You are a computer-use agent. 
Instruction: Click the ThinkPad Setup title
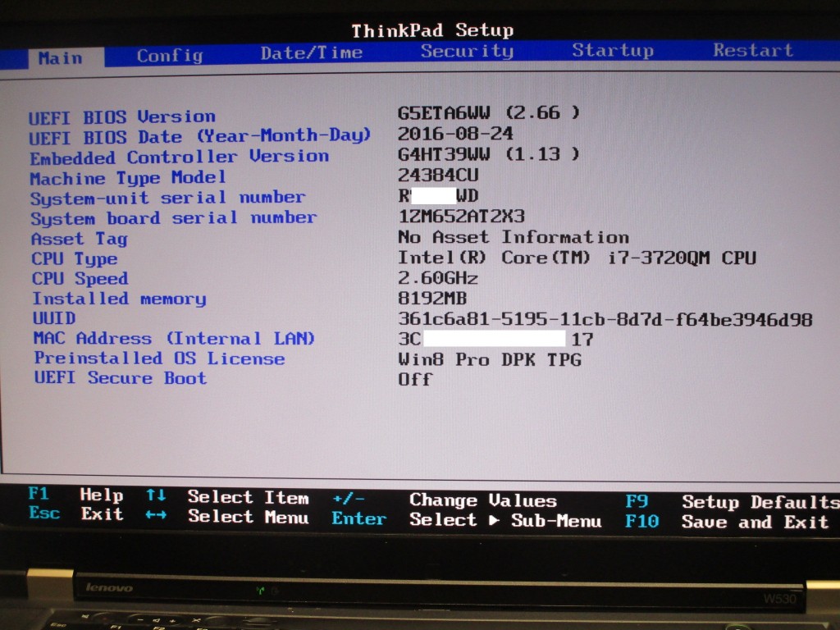432,30
